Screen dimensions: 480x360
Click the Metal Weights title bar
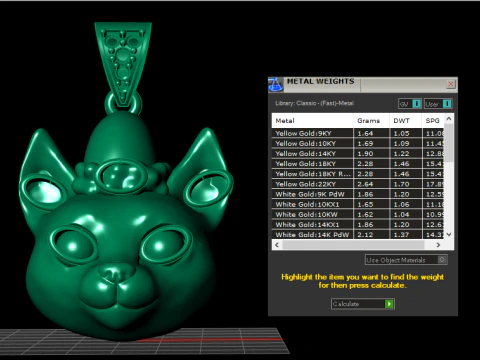pos(363,85)
